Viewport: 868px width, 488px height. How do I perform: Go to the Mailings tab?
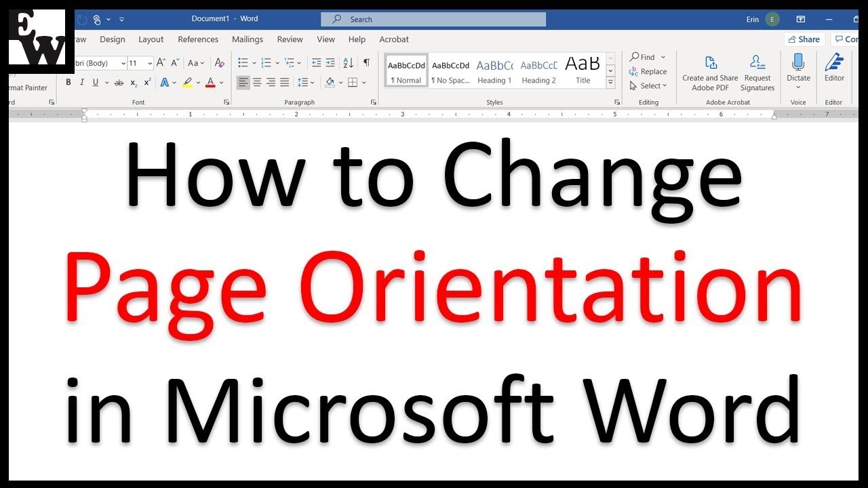click(x=248, y=39)
